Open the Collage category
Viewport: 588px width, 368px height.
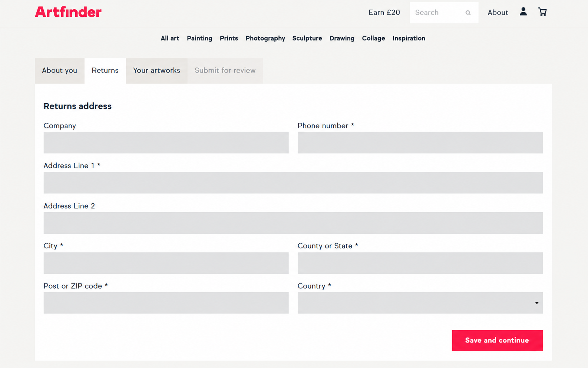tap(373, 38)
